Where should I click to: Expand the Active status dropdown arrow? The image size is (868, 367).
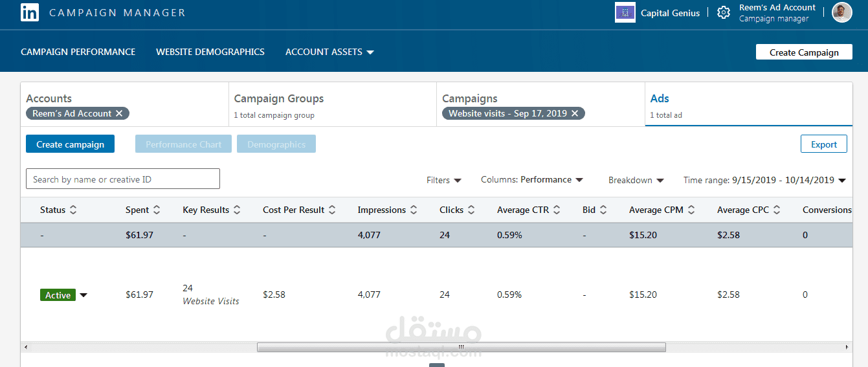click(83, 295)
